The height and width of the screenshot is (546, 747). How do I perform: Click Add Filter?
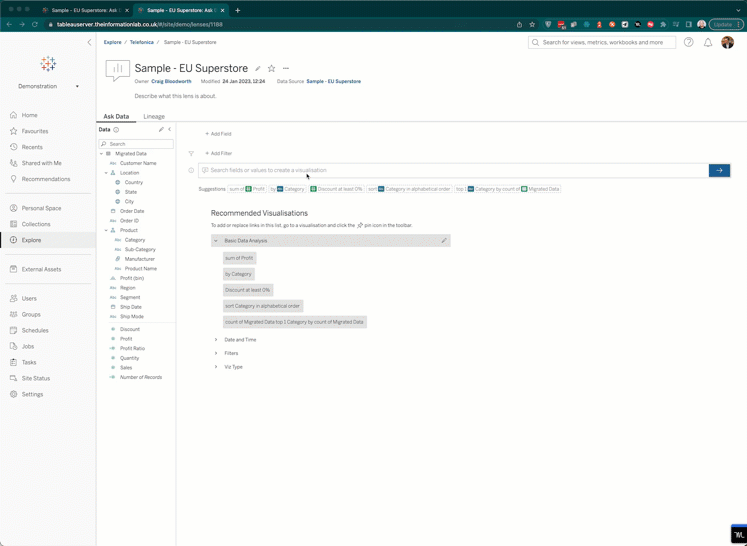[x=219, y=153]
